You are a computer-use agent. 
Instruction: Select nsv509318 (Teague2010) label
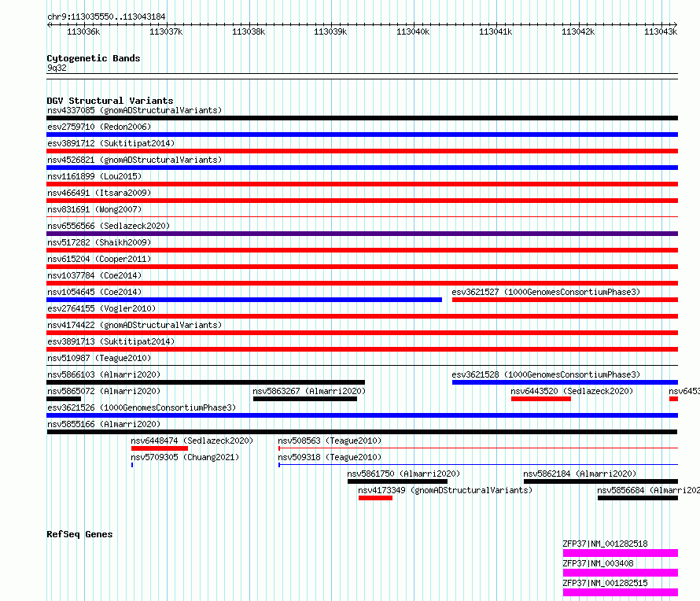(x=330, y=457)
